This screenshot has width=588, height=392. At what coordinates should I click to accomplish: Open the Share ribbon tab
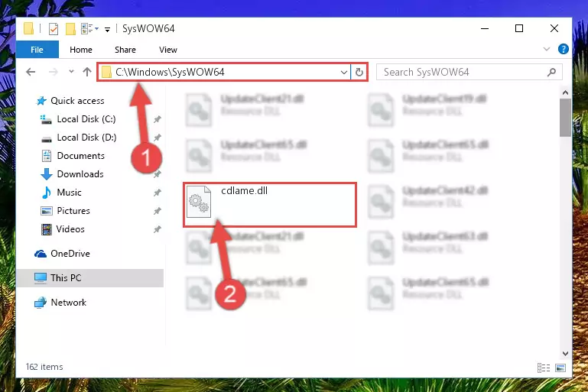coord(125,50)
